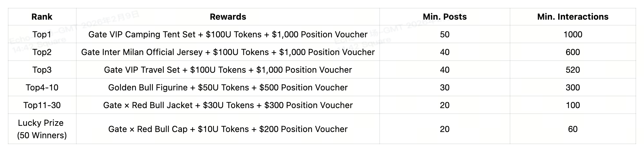Click the Red Bull Cap reward cell
644x152 pixels.
228,129
